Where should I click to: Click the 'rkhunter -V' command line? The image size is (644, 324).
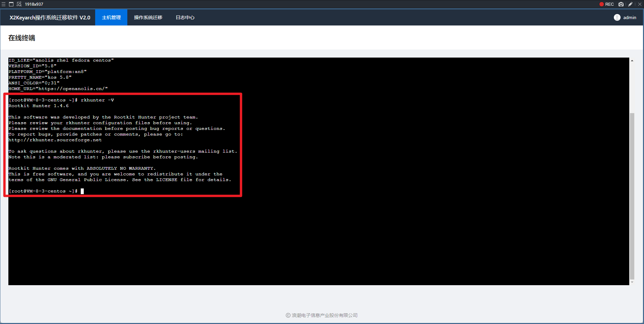click(x=61, y=100)
